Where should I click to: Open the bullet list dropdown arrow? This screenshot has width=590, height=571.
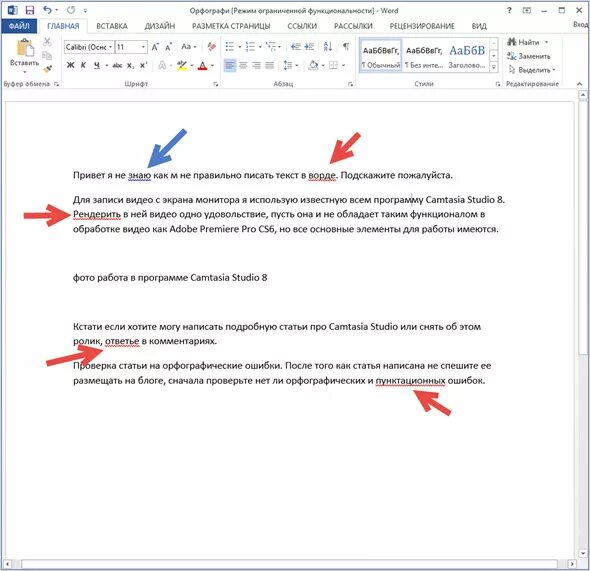tap(239, 47)
